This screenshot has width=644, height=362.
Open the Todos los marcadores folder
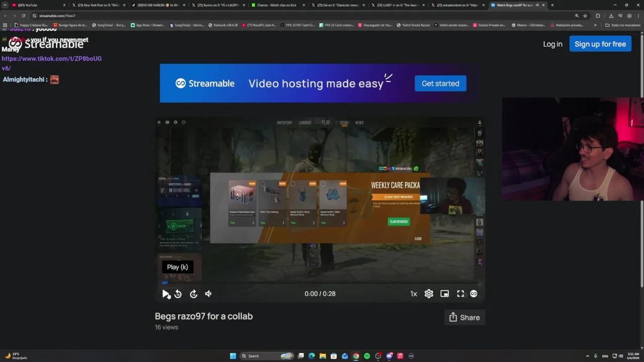[623, 25]
